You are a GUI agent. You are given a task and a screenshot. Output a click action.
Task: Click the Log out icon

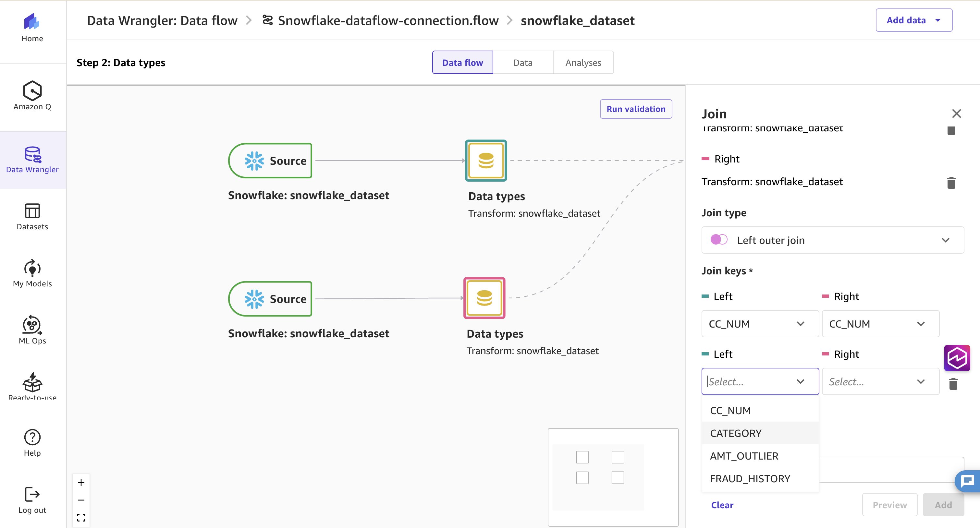tap(32, 494)
